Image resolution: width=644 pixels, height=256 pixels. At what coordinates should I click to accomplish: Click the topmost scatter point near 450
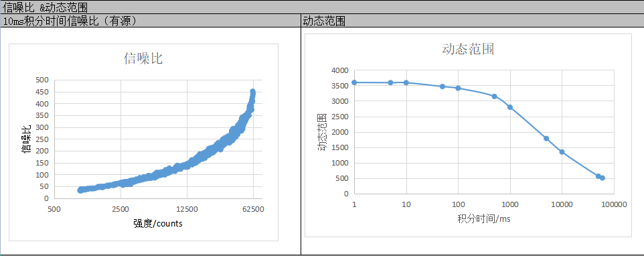pyautogui.click(x=252, y=92)
